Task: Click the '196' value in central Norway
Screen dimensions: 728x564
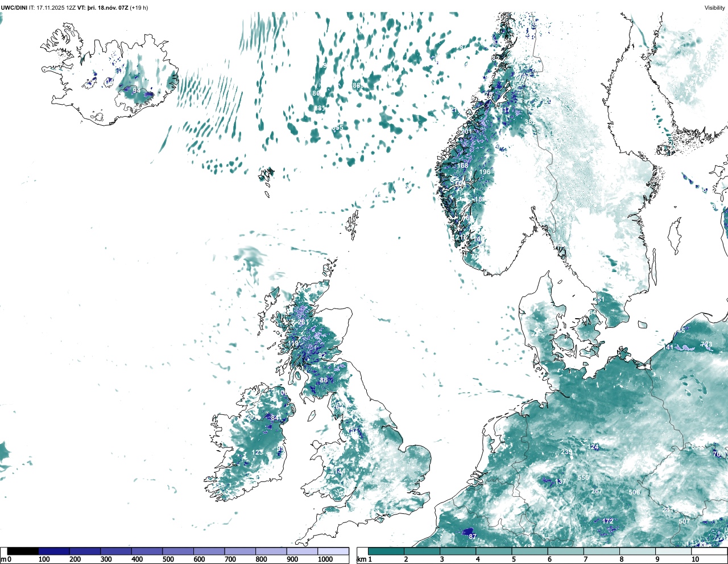Action: 485,172
